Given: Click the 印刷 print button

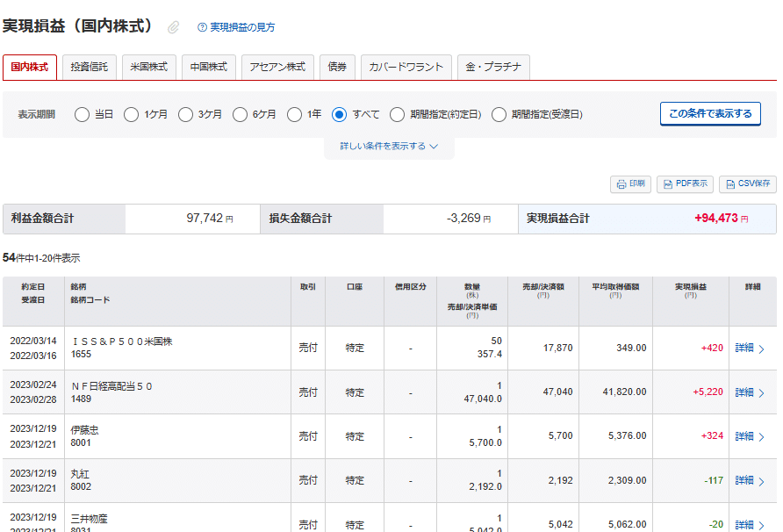Looking at the screenshot, I should pos(630,184).
